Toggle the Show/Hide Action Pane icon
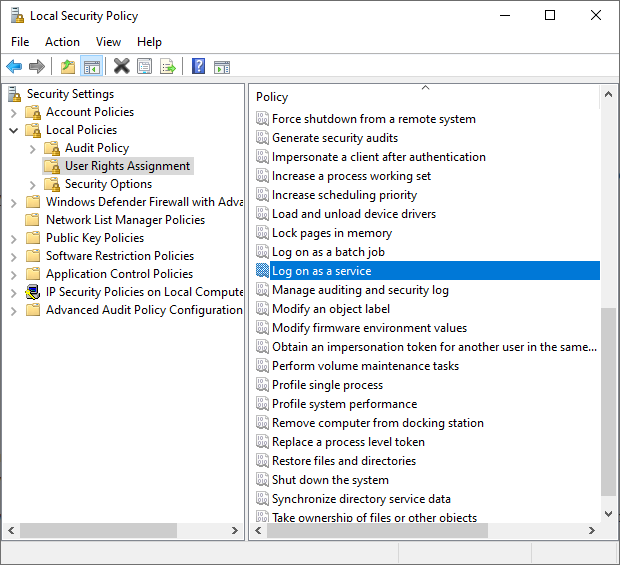 pyautogui.click(x=222, y=67)
